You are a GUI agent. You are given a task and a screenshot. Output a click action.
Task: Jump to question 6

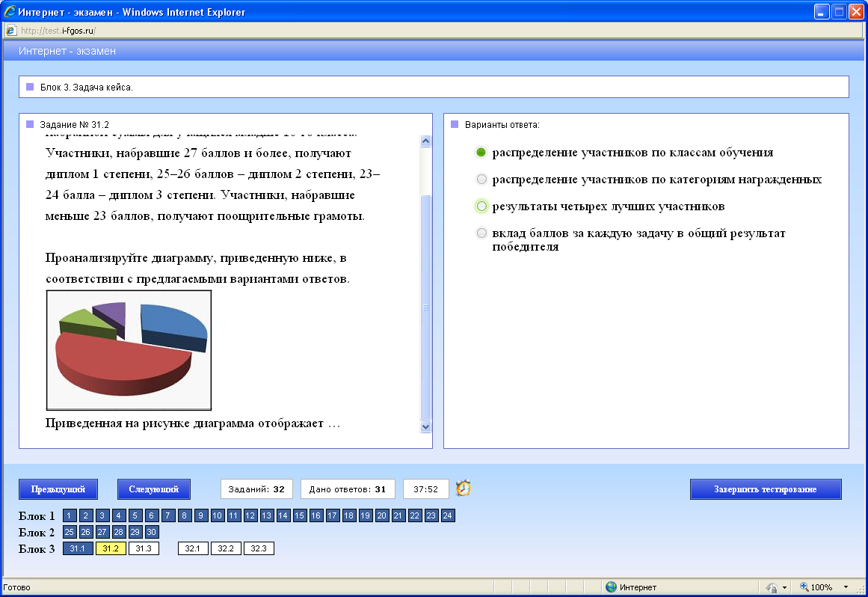point(151,515)
